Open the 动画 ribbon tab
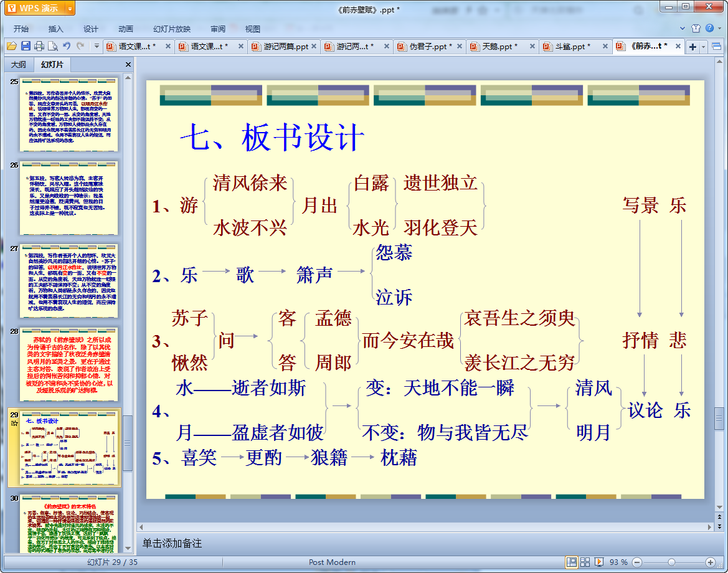This screenshot has height=573, width=728. (125, 29)
